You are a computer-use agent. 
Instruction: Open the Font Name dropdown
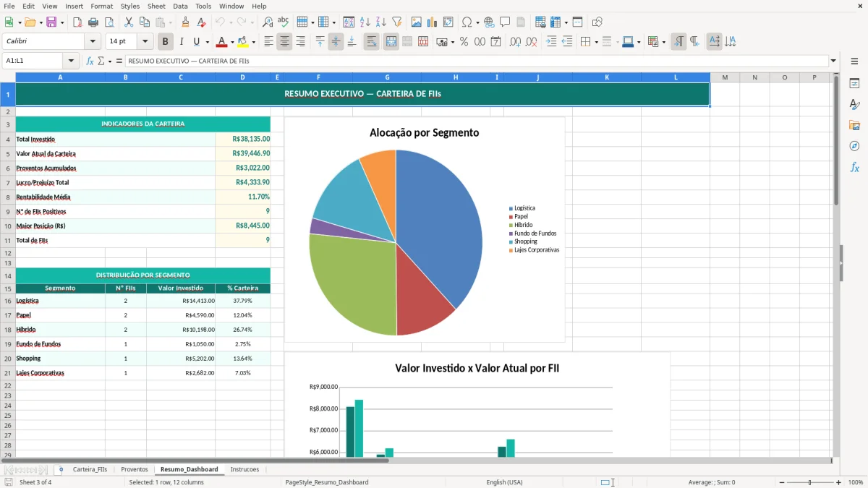(92, 42)
